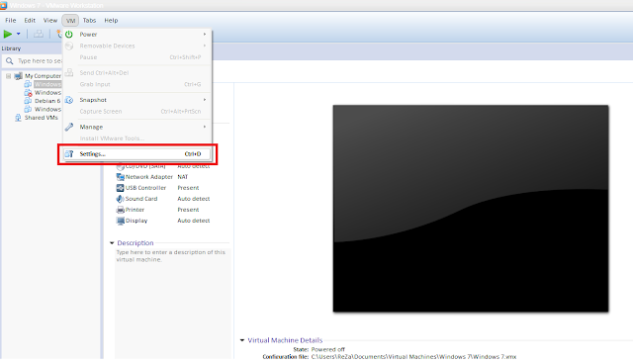
Task: Open the dropdown arrow beside the play button
Action: click(x=18, y=35)
